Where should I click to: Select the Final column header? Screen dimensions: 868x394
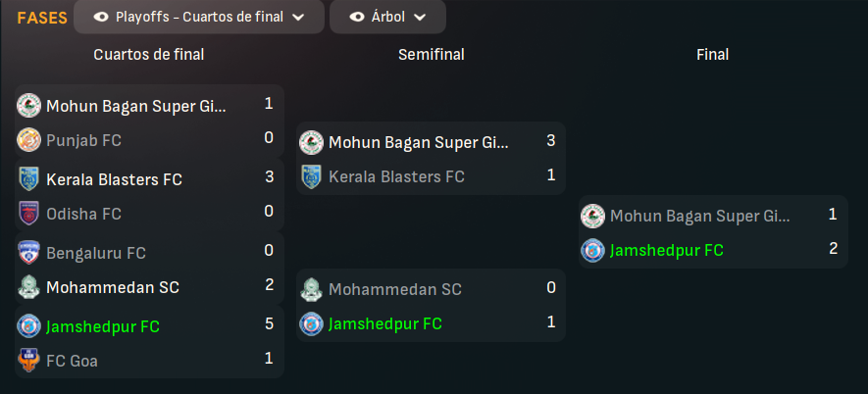(712, 55)
